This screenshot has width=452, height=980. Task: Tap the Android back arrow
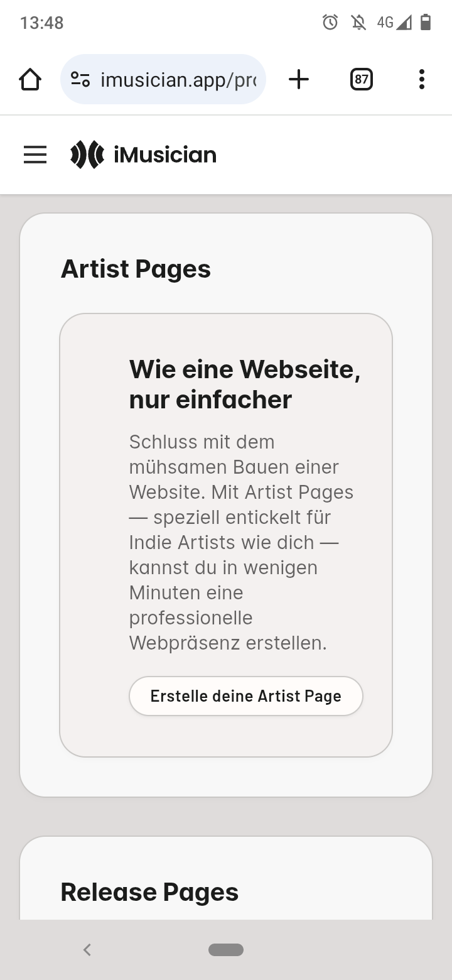tap(87, 950)
